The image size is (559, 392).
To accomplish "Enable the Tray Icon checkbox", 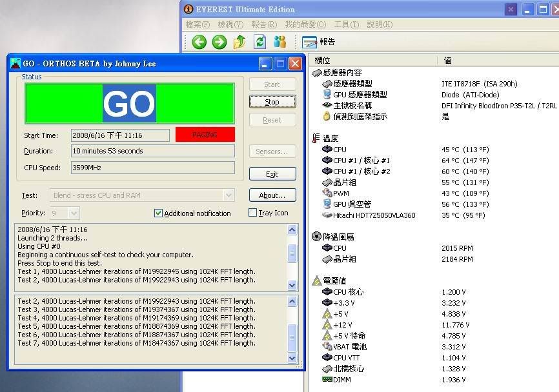I will [252, 213].
